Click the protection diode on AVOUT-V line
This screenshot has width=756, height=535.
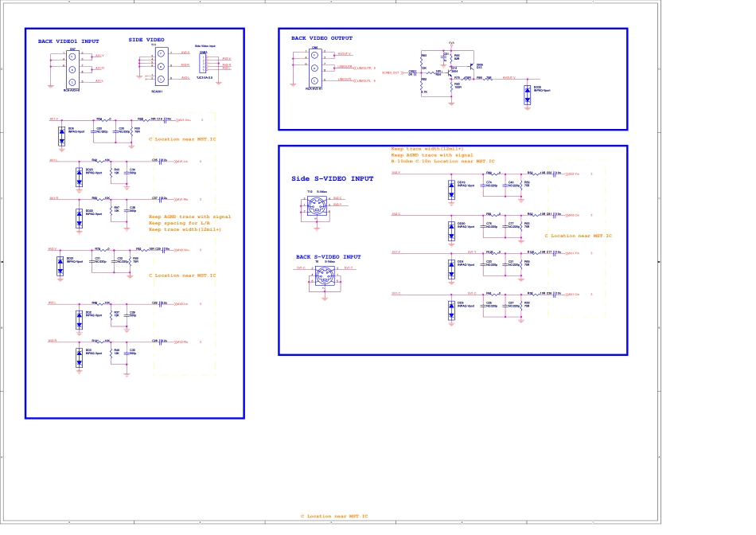pos(527,96)
